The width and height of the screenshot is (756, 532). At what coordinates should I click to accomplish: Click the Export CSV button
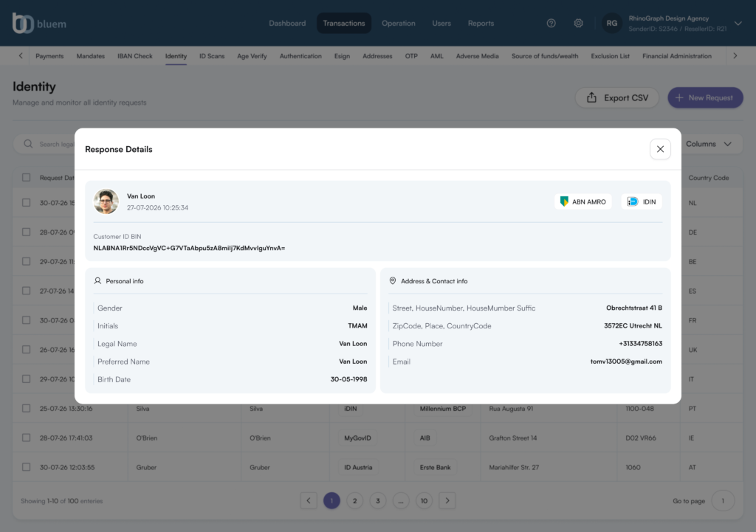617,98
